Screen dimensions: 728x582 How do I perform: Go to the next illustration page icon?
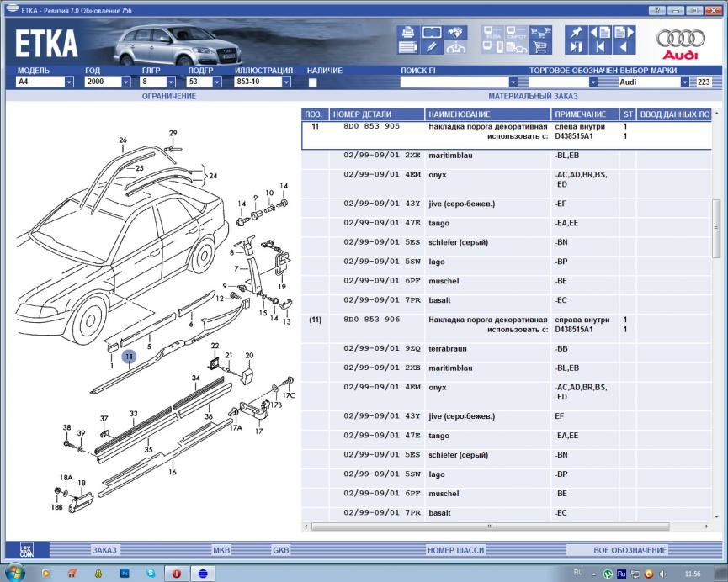(624, 32)
